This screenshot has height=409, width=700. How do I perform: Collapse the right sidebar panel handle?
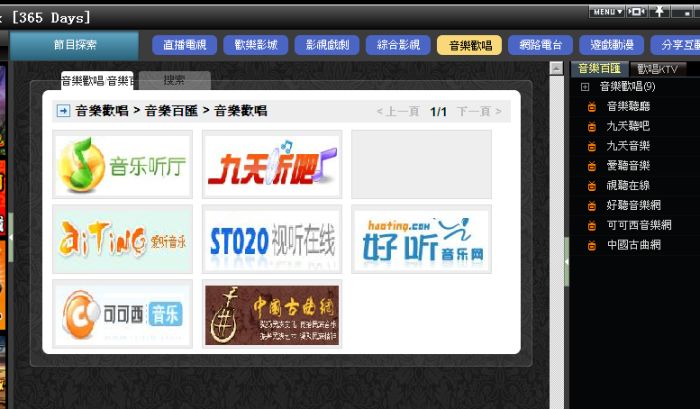pos(567,262)
